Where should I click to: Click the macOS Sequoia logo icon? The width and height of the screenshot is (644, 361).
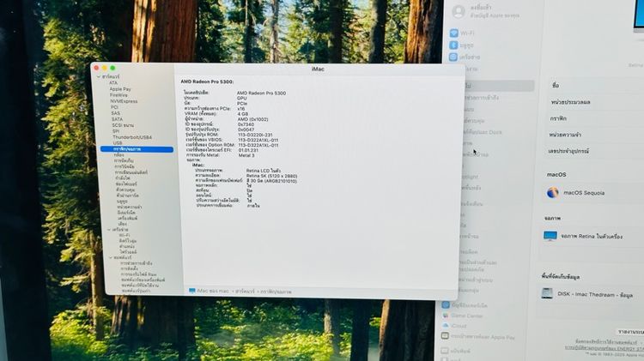pos(553,192)
